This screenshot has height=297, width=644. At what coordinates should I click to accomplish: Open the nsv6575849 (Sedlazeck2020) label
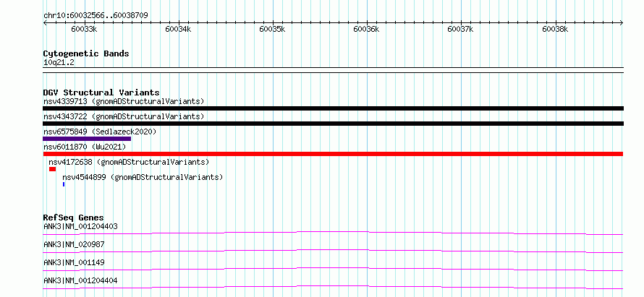tap(100, 132)
